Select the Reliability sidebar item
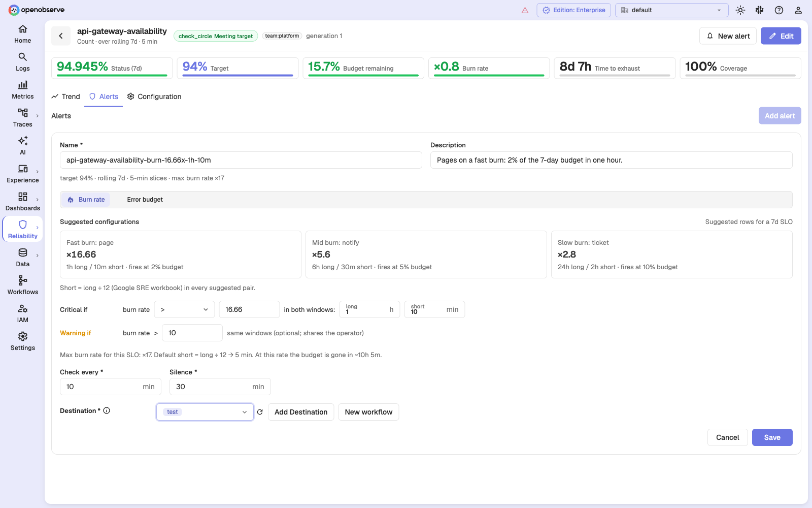This screenshot has width=812, height=508. click(22, 230)
